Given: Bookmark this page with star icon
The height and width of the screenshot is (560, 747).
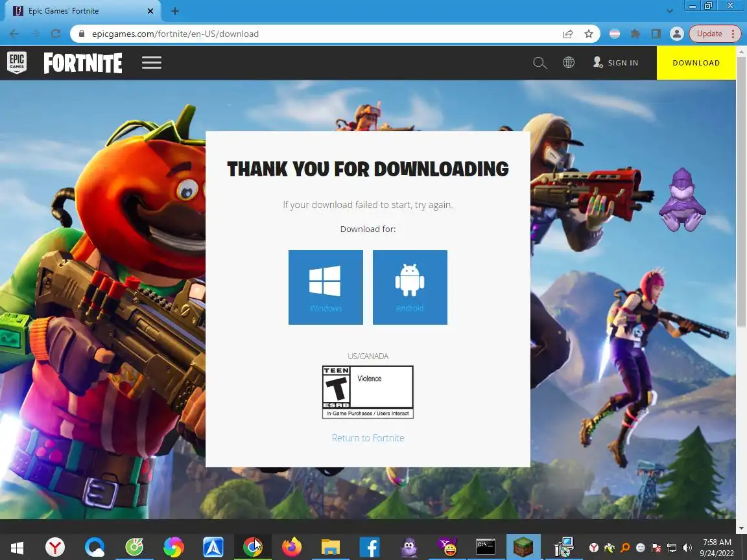Looking at the screenshot, I should (589, 34).
